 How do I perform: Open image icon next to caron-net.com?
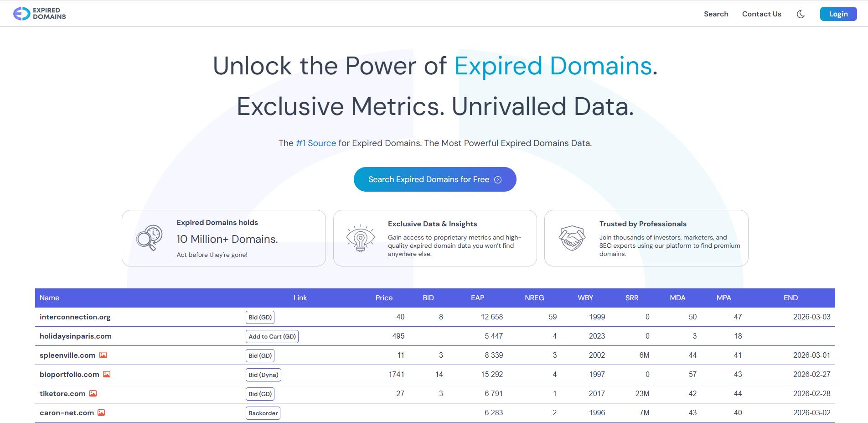(x=101, y=413)
